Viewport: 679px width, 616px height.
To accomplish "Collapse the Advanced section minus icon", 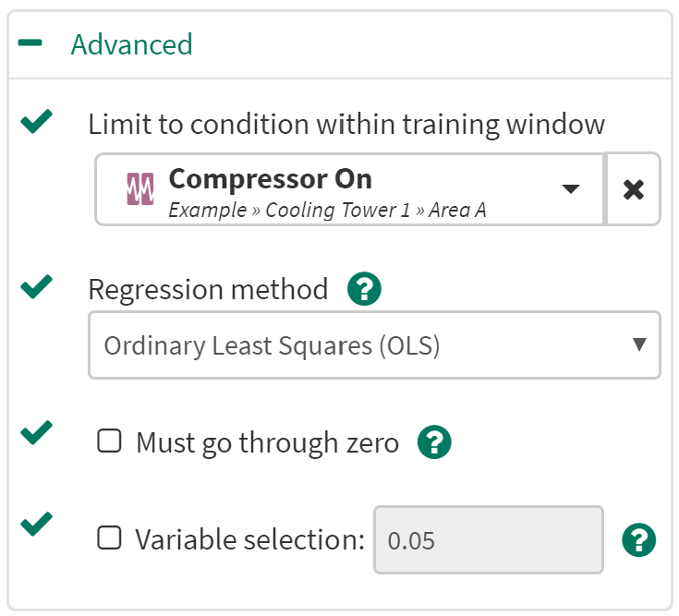I will point(30,44).
